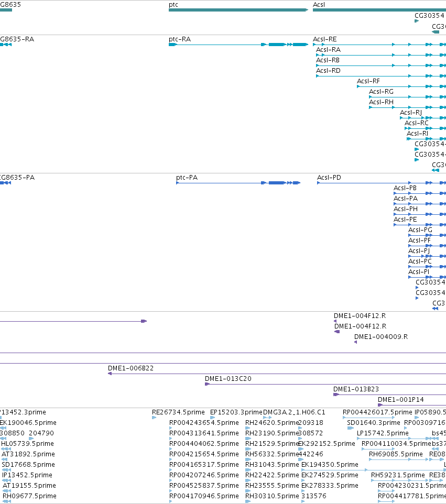Open the DME1-013C20 clone label
The height and width of the screenshot is (504, 446).
coord(229,379)
